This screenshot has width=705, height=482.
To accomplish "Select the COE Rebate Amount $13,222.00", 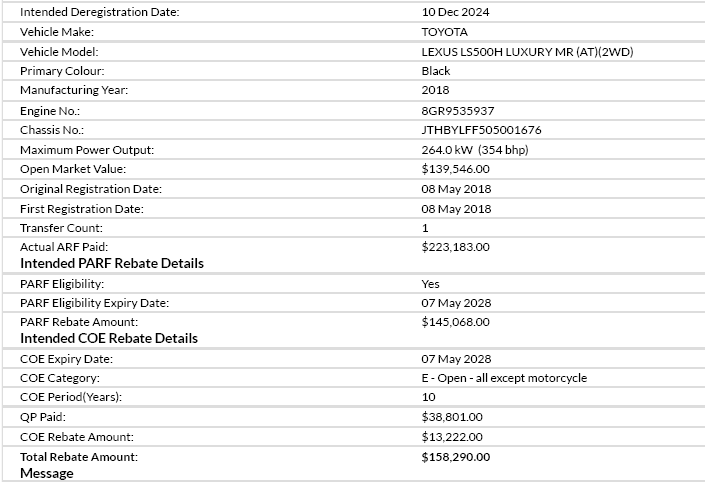I will tap(452, 437).
